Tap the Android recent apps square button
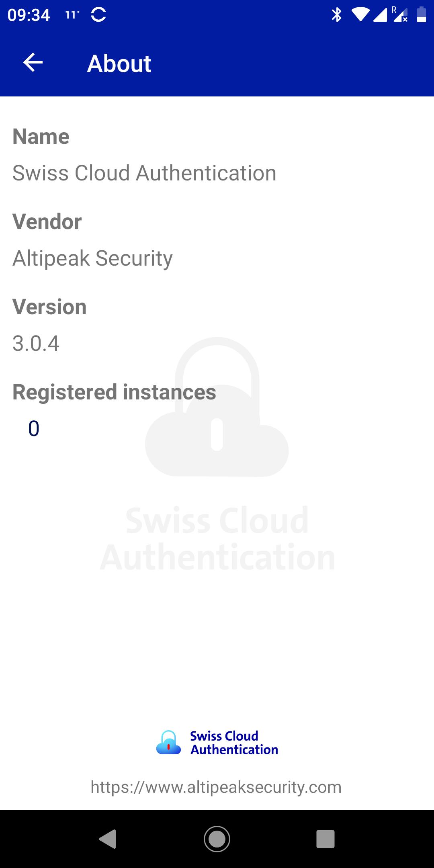434x868 pixels. [325, 839]
